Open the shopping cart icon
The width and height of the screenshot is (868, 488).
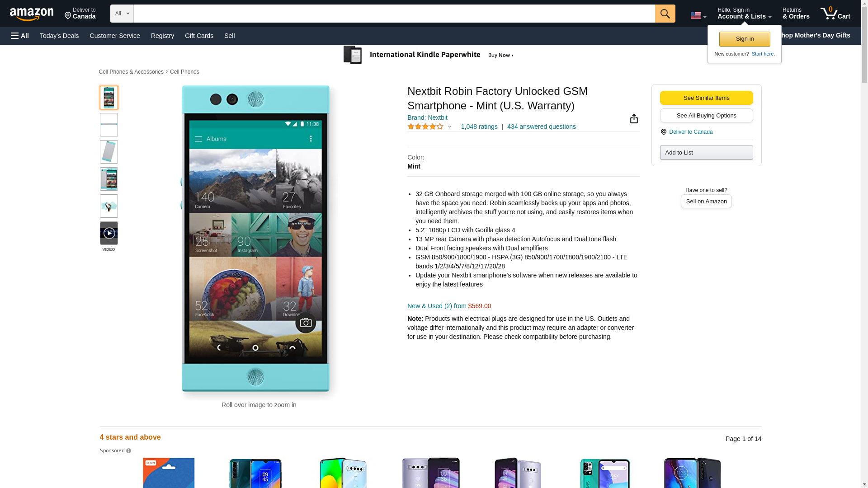835,14
